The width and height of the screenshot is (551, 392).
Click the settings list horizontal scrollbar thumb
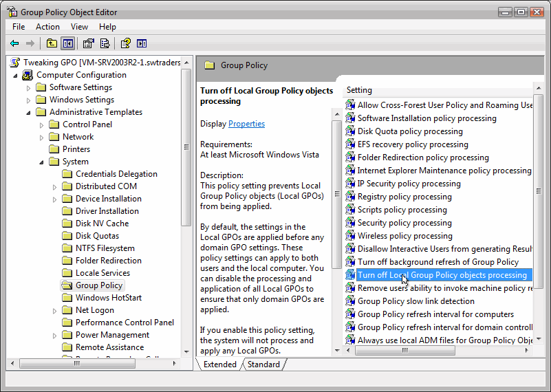tap(404, 350)
